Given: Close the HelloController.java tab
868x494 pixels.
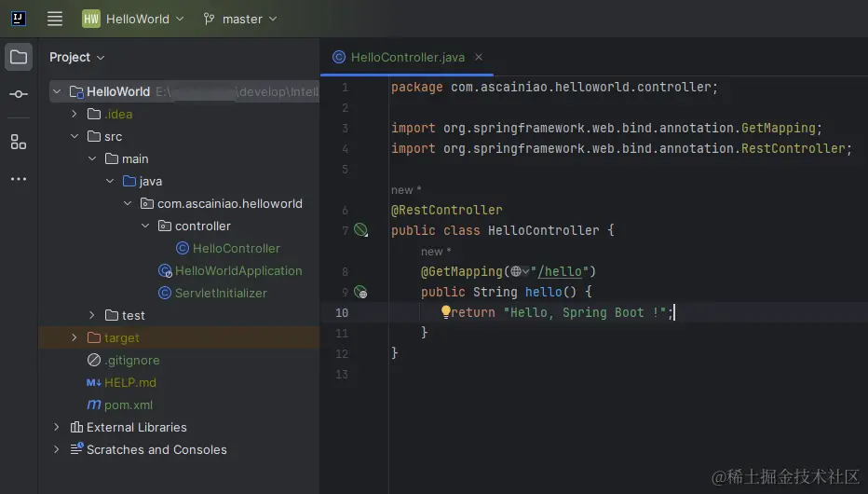Looking at the screenshot, I should point(479,57).
